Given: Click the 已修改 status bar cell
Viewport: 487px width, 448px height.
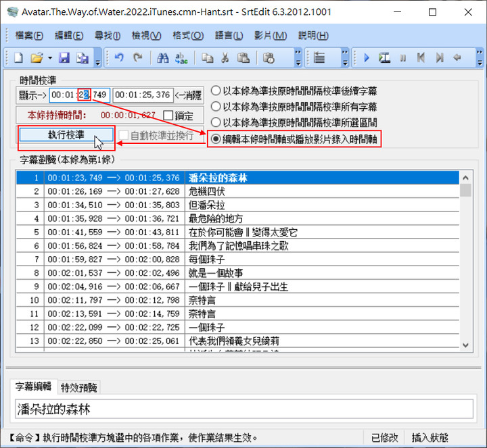Looking at the screenshot, I should tap(384, 438).
